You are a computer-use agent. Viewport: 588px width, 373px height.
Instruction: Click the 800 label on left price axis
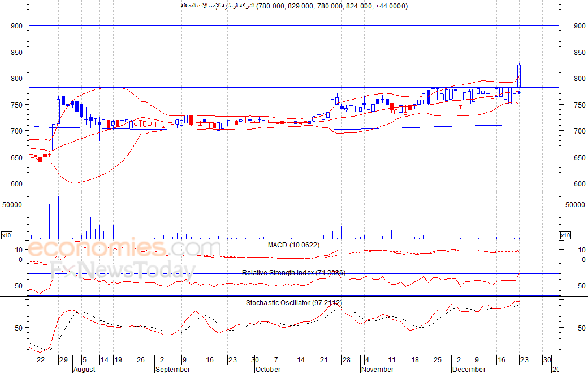pos(17,79)
